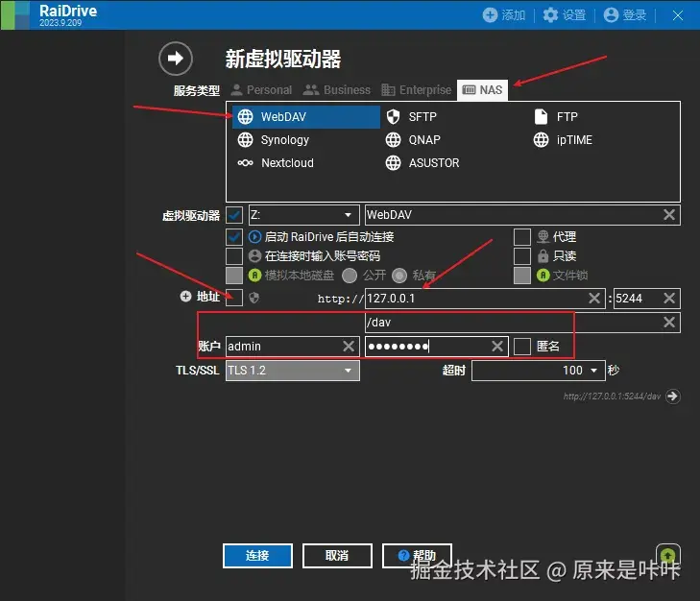Image resolution: width=700 pixels, height=601 pixels.
Task: Open the http://127.0.0.1:5244/dav arrow link
Action: pyautogui.click(x=672, y=397)
